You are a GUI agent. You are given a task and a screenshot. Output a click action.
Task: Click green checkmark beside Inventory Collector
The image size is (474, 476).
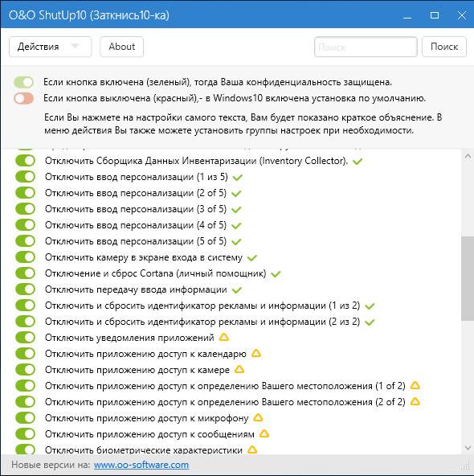[358, 162]
